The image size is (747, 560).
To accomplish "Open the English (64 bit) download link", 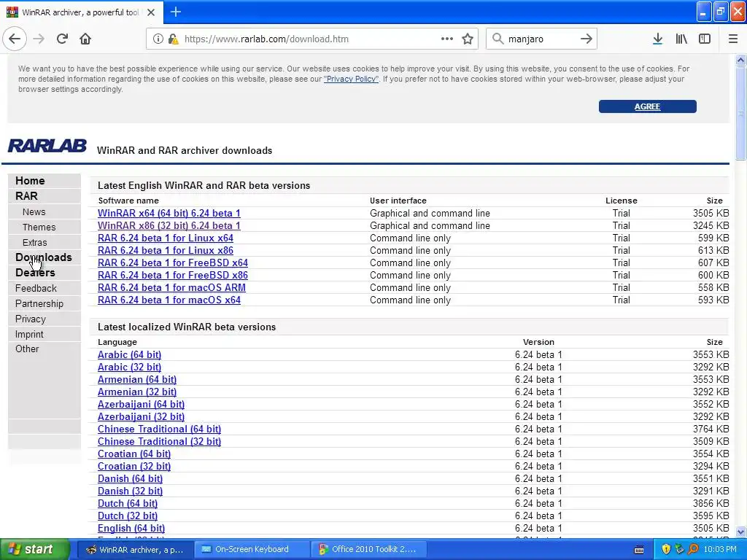I will [x=131, y=528].
